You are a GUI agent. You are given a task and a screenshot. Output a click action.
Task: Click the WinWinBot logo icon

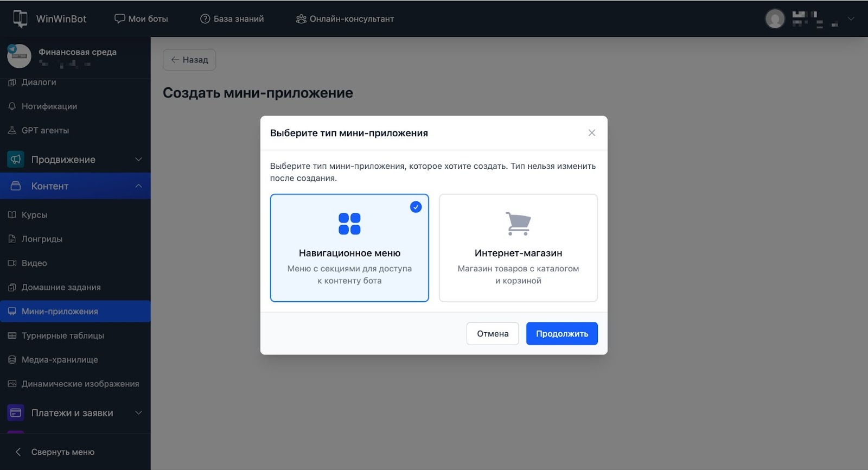[20, 18]
